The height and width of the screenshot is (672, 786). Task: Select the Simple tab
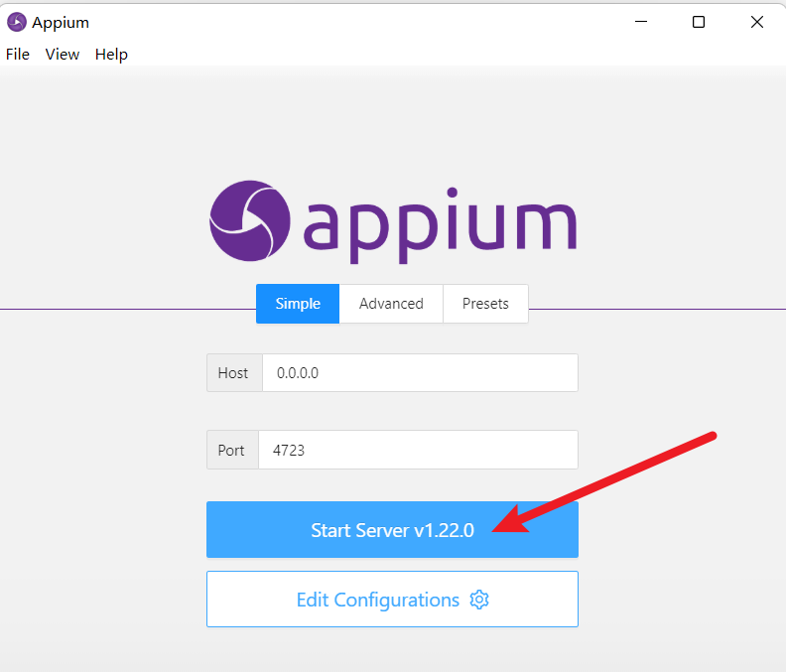[x=298, y=304]
